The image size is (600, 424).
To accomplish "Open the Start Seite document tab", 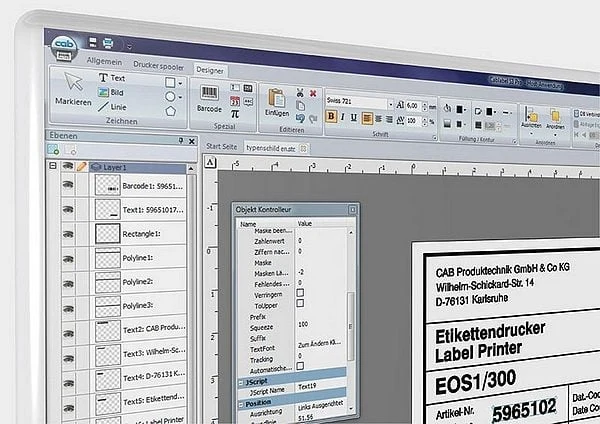I will (x=222, y=146).
